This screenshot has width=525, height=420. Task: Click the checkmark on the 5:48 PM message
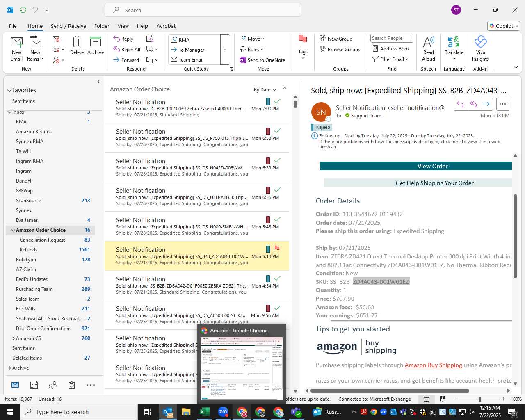click(277, 219)
